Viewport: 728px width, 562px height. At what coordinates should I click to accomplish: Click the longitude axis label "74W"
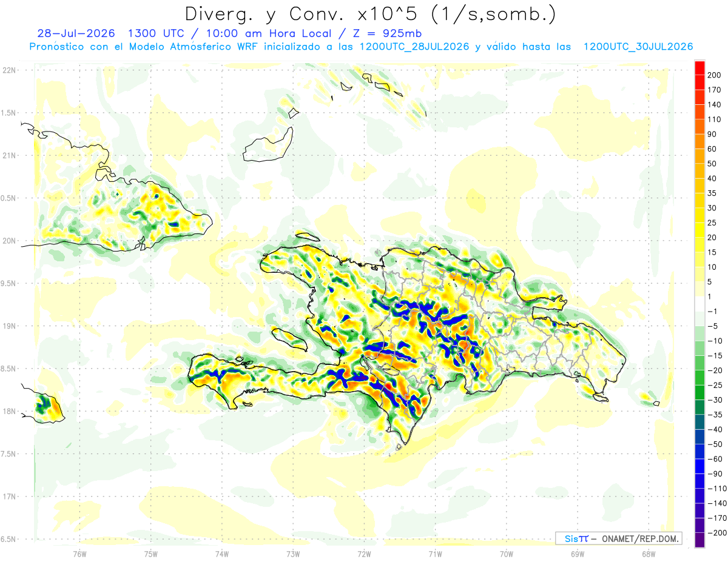pos(222,553)
